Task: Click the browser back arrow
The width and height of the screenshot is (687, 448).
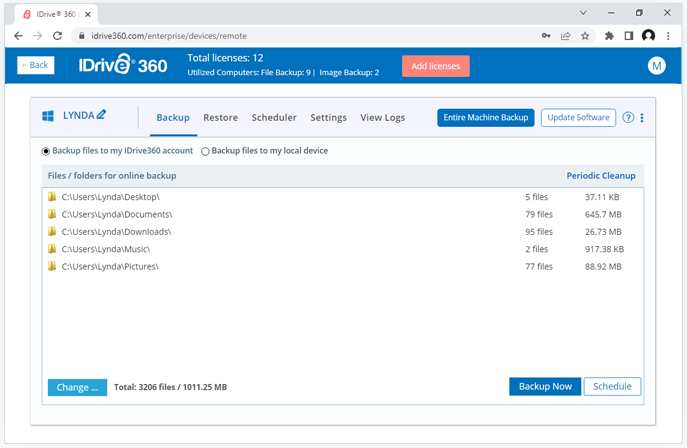Action: pos(18,36)
